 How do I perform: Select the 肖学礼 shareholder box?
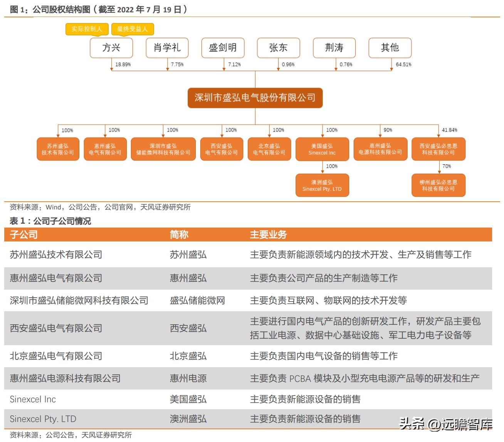[x=167, y=48]
